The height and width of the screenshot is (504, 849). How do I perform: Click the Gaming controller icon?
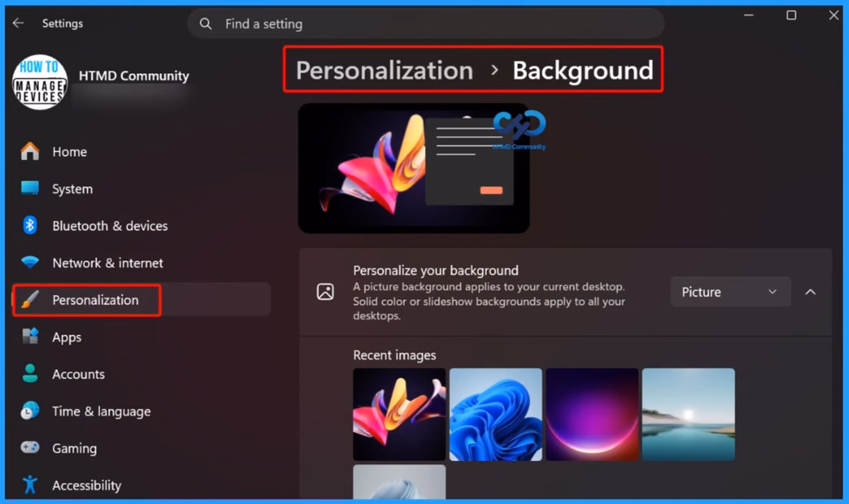(x=30, y=448)
